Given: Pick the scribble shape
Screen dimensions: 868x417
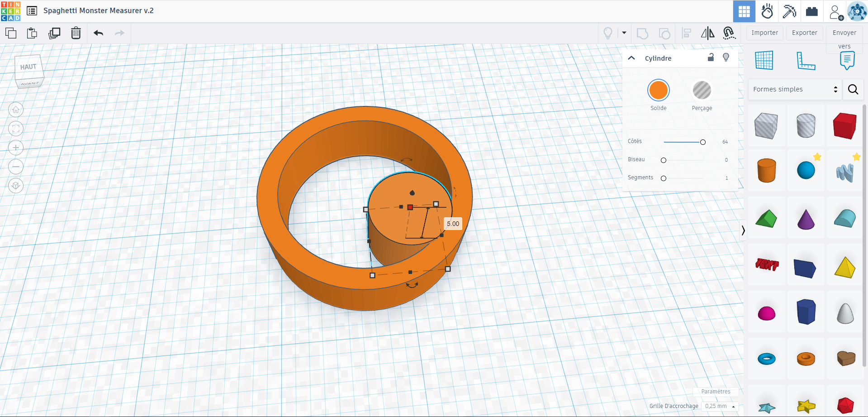Looking at the screenshot, I should (x=845, y=173).
